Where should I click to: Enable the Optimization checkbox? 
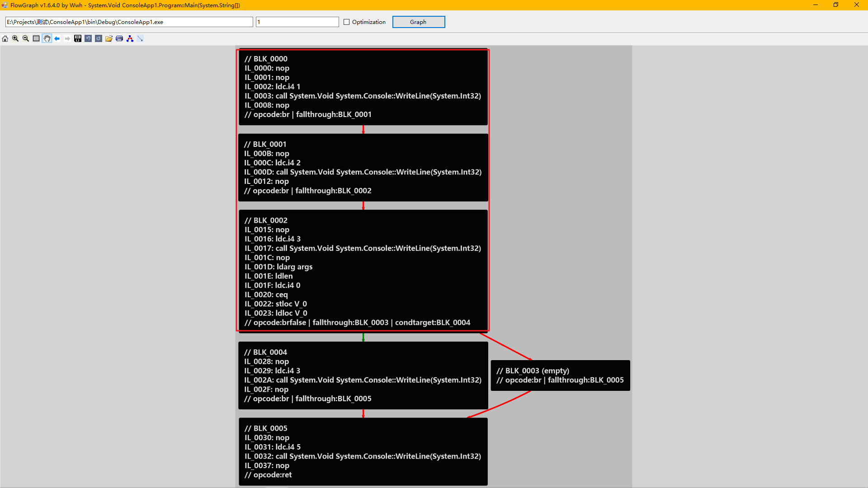tap(347, 22)
